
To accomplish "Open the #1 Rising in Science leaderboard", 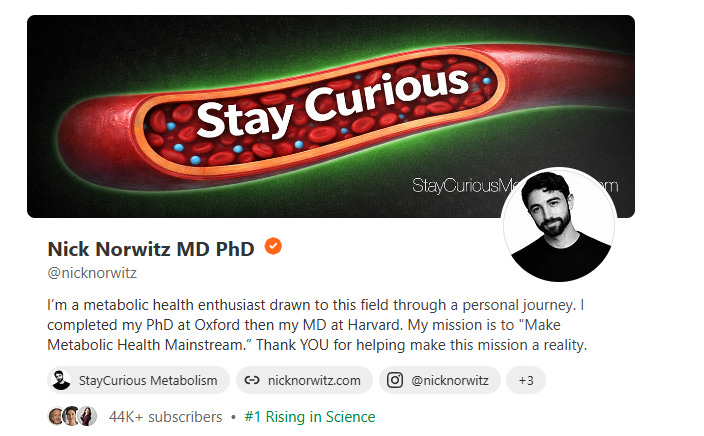I will 310,417.
